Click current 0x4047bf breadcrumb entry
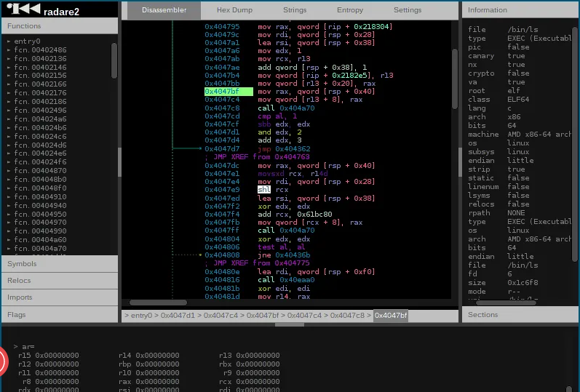 391,316
